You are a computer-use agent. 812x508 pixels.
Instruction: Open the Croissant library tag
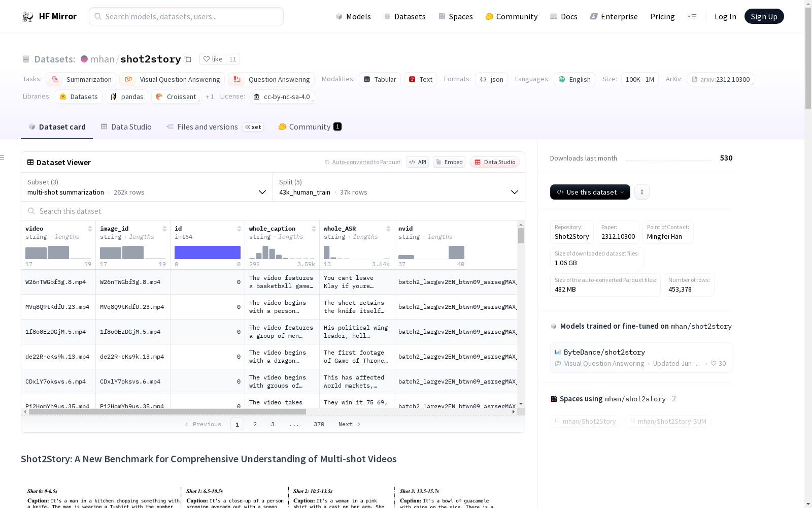[176, 97]
